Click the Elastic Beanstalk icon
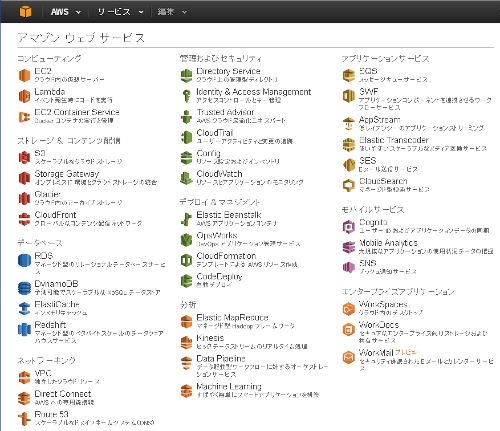This screenshot has height=431, width=500. point(186,219)
